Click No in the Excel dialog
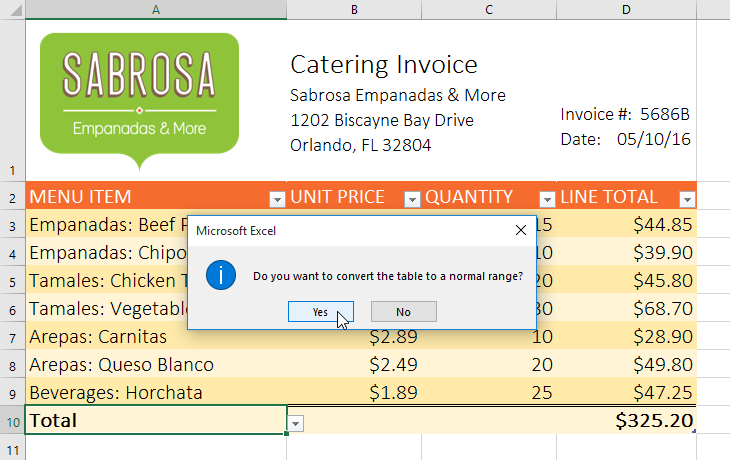 (402, 311)
